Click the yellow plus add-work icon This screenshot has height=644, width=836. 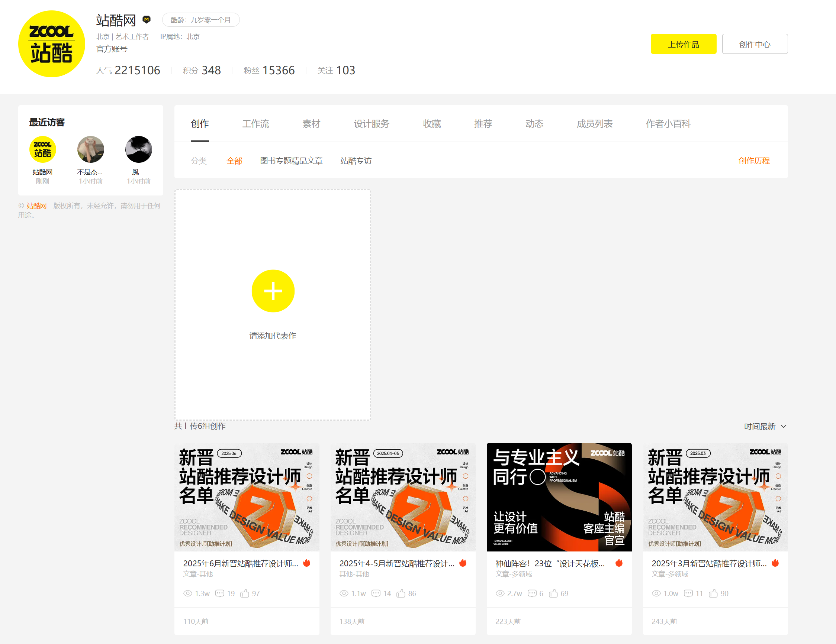tap(273, 291)
